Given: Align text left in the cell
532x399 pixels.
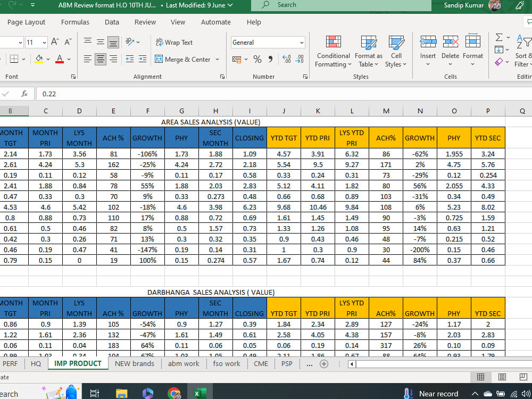Looking at the screenshot, I should click(88, 60).
